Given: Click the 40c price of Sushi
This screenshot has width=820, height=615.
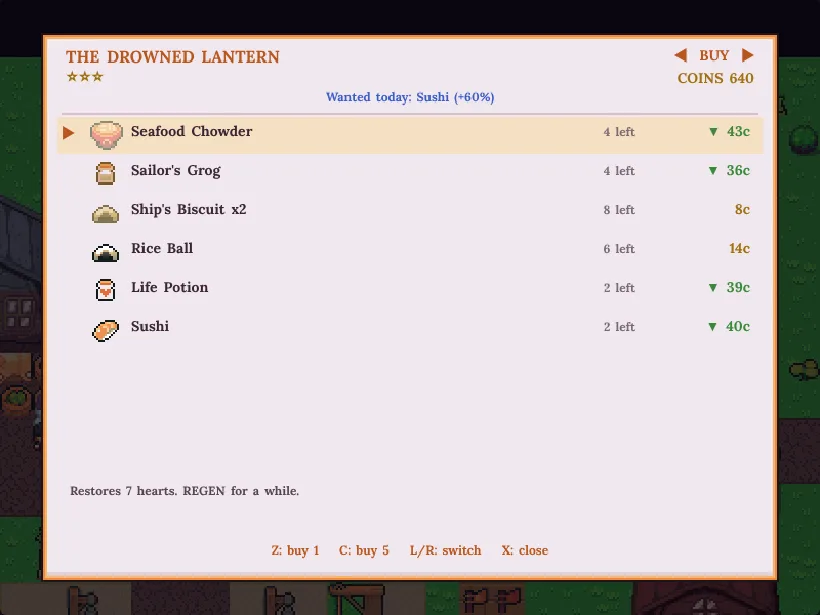Looking at the screenshot, I should pos(738,327).
